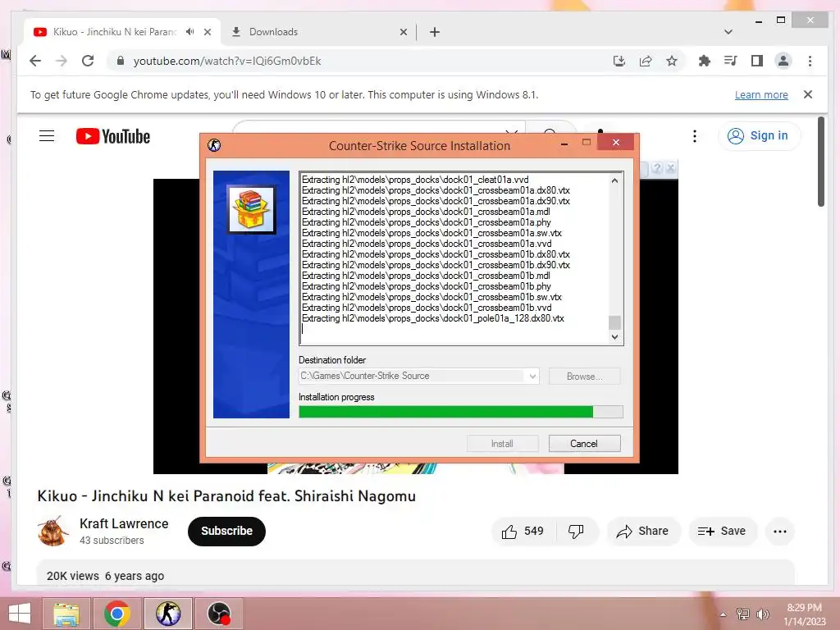Share this page using address bar share icon

[x=646, y=61]
